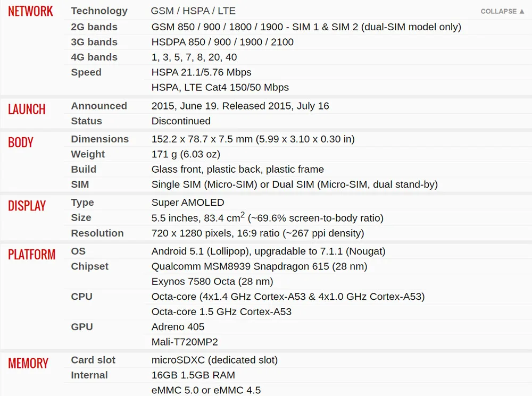
Task: Open the Card slot label under Memory
Action: (x=93, y=360)
